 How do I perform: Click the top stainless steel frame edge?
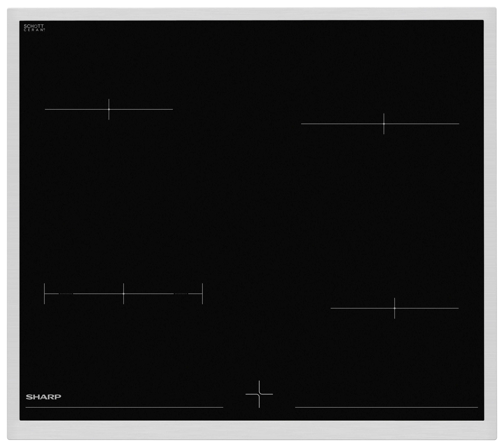pos(252,14)
